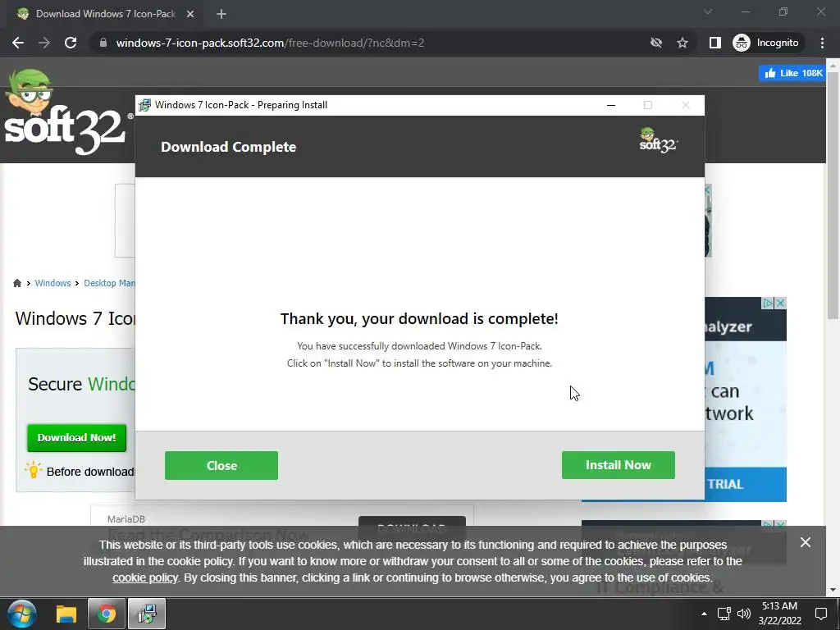Click the third-party cookies blocked eye icon
This screenshot has height=630, width=840.
click(655, 43)
